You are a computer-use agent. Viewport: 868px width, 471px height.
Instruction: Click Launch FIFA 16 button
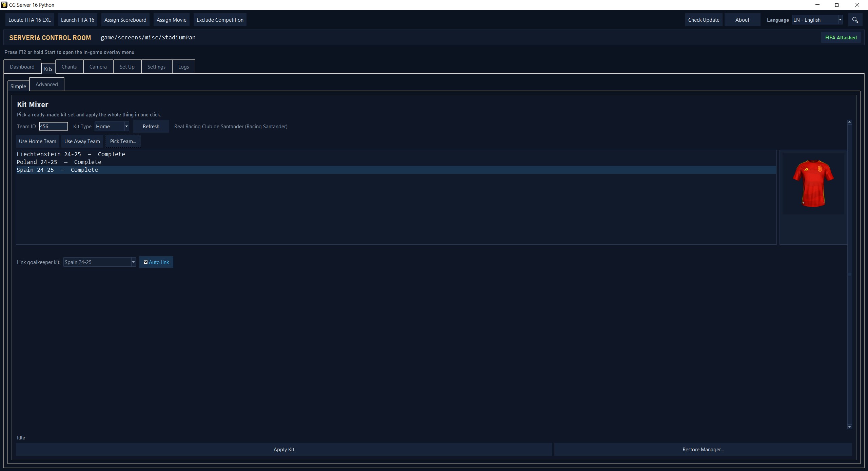point(78,20)
